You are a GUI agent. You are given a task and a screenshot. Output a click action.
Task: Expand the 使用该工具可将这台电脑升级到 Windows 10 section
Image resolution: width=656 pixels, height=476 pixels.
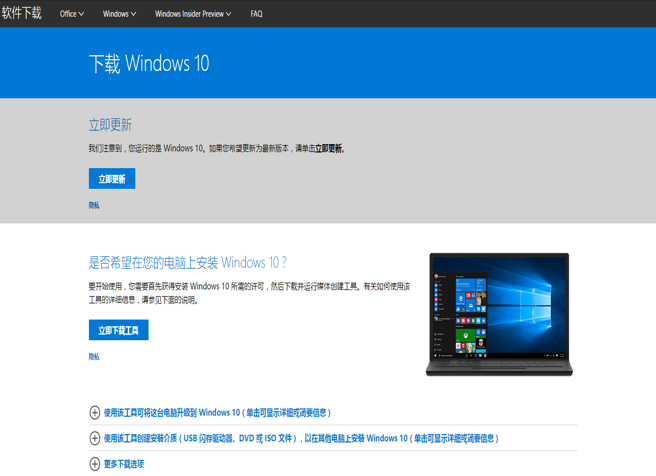[x=217, y=412]
